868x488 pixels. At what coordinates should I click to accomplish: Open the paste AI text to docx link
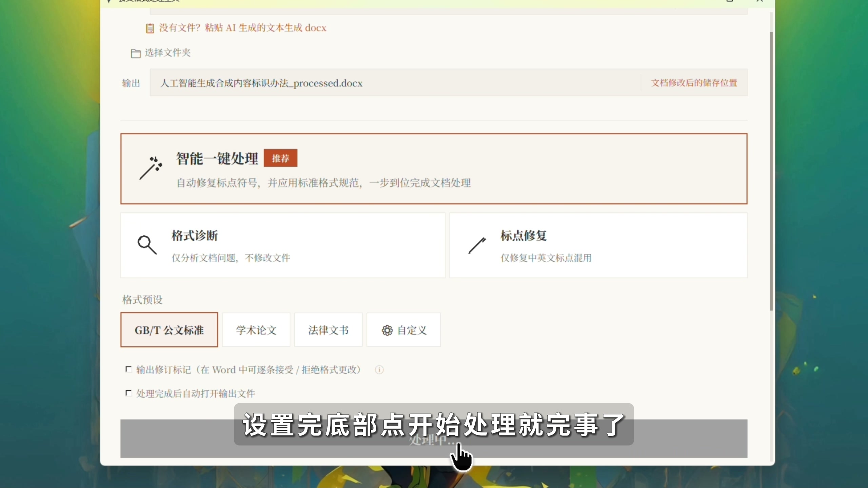tap(243, 28)
